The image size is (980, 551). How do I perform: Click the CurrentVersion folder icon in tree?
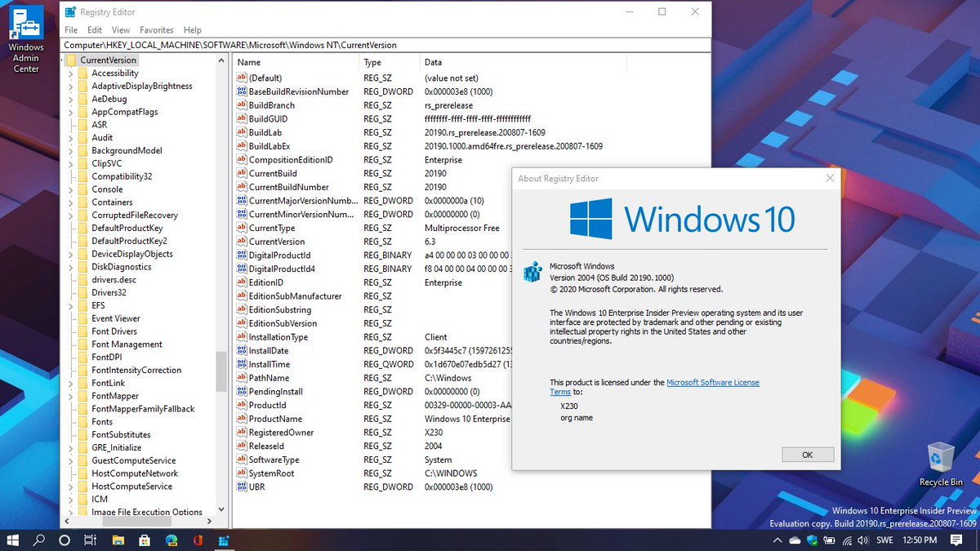click(x=71, y=60)
